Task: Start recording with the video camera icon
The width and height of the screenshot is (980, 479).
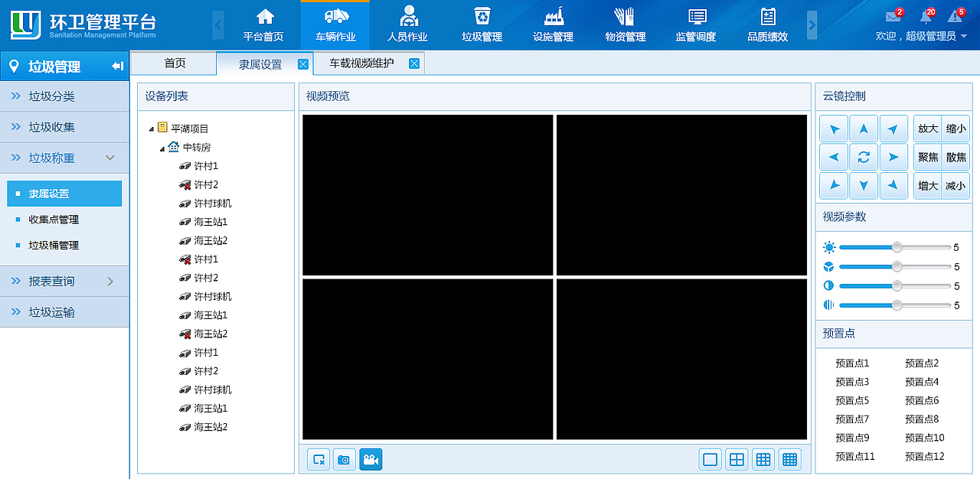Action: pyautogui.click(x=371, y=459)
